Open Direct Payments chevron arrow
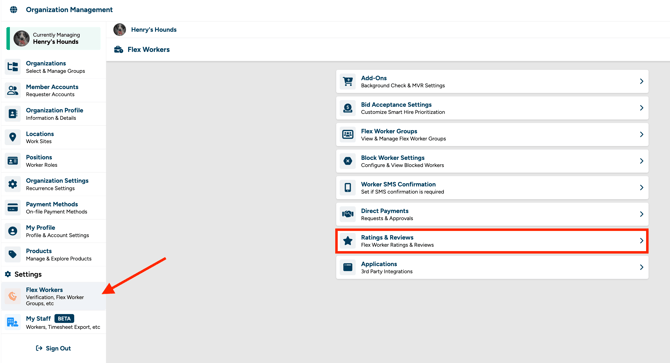Screen dimensions: 670x363 coord(641,214)
